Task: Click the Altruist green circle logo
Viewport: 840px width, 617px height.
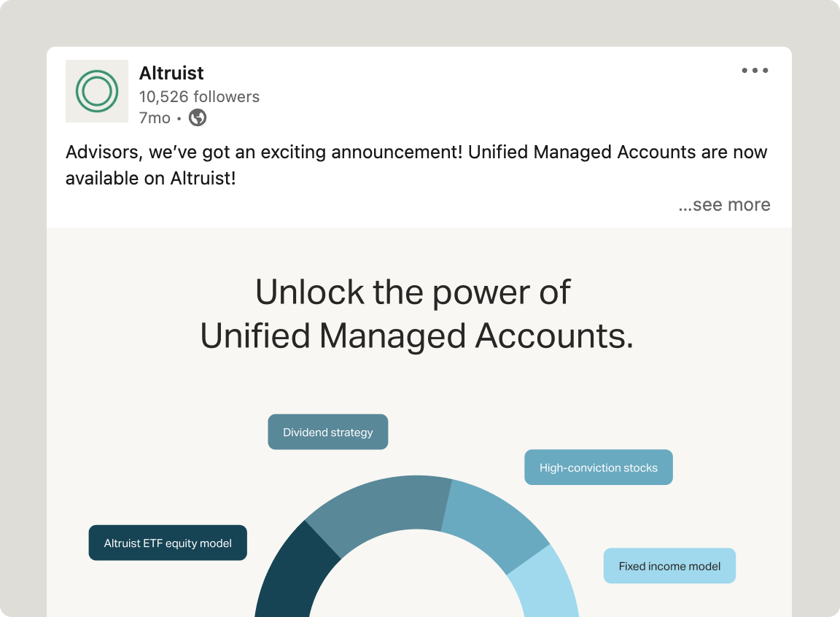Action: pyautogui.click(x=97, y=91)
